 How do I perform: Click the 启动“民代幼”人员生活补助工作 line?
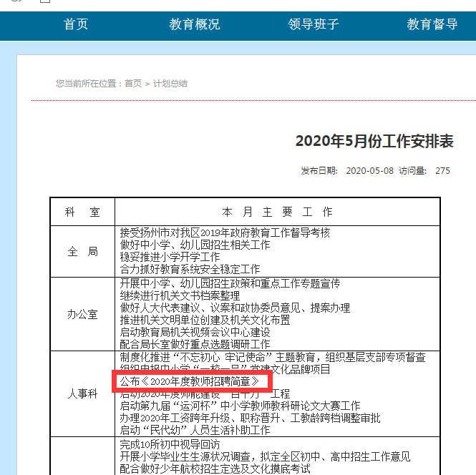(x=195, y=430)
